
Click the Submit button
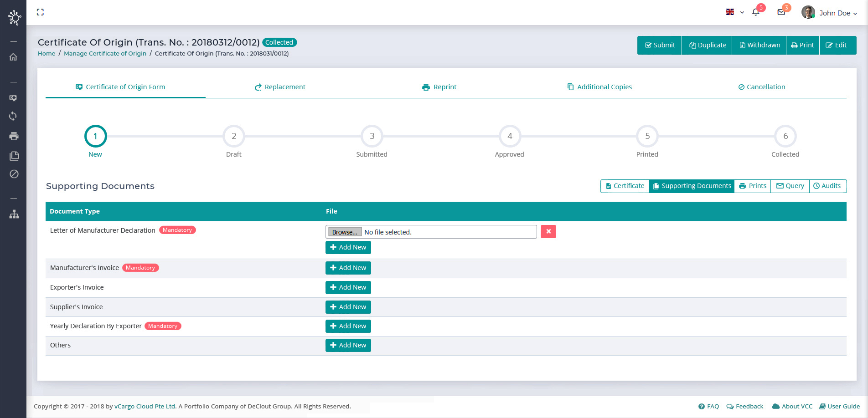coord(660,45)
